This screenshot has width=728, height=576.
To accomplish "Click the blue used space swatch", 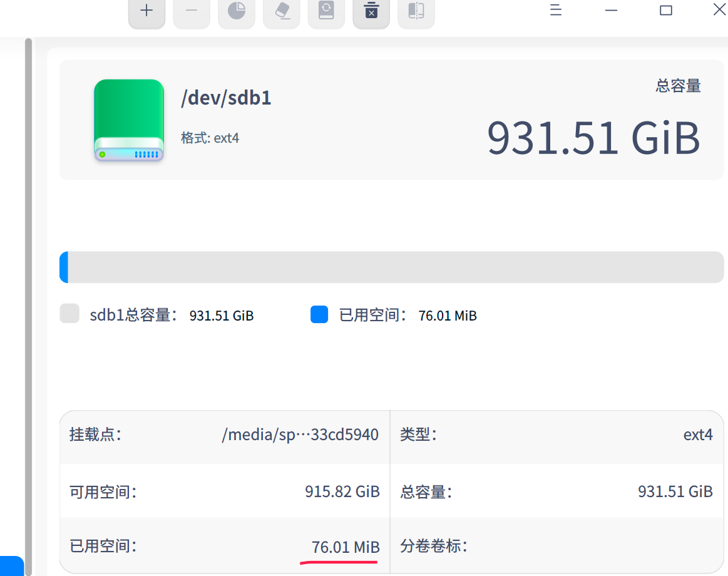I will coord(319,314).
